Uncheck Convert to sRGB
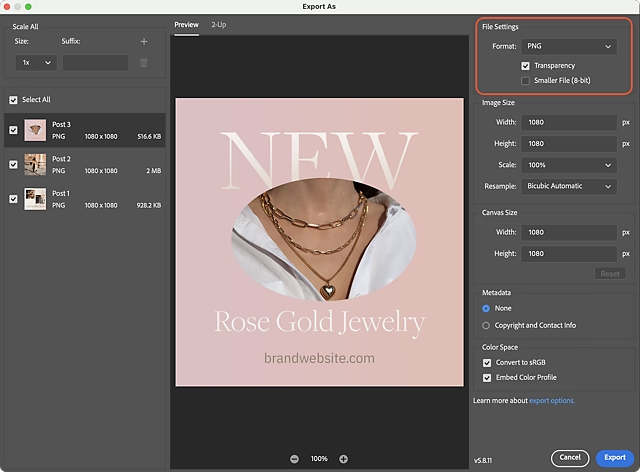Screen dimensions: 640x472 pos(487,363)
